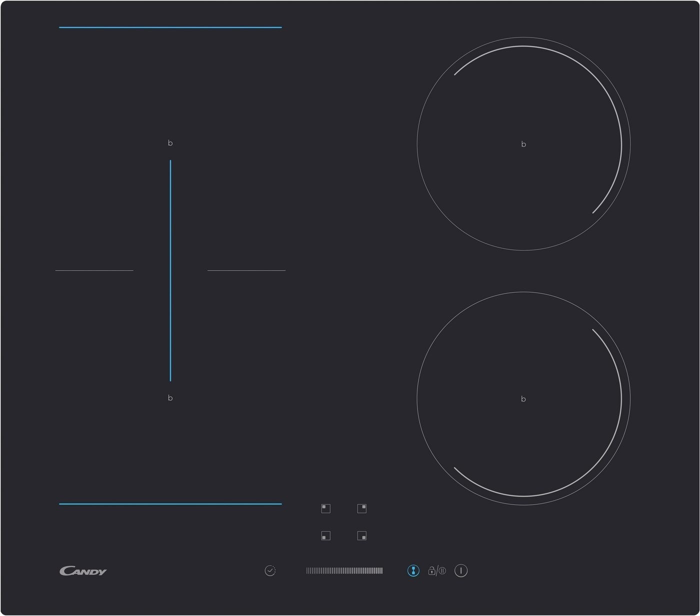Toggle the blue flexi-zone bridge button
This screenshot has width=700, height=616.
[x=413, y=571]
